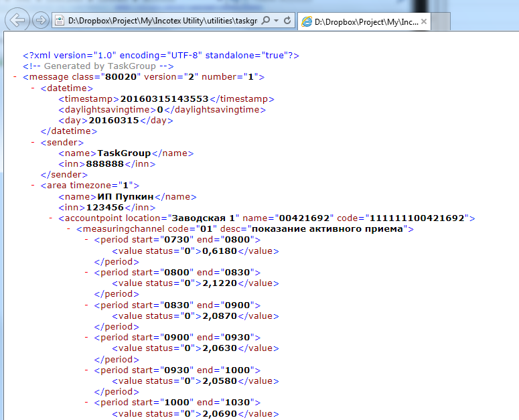Viewport: 519px width, 420px height.
Task: Go back using the browser Back arrow
Action: [17, 20]
